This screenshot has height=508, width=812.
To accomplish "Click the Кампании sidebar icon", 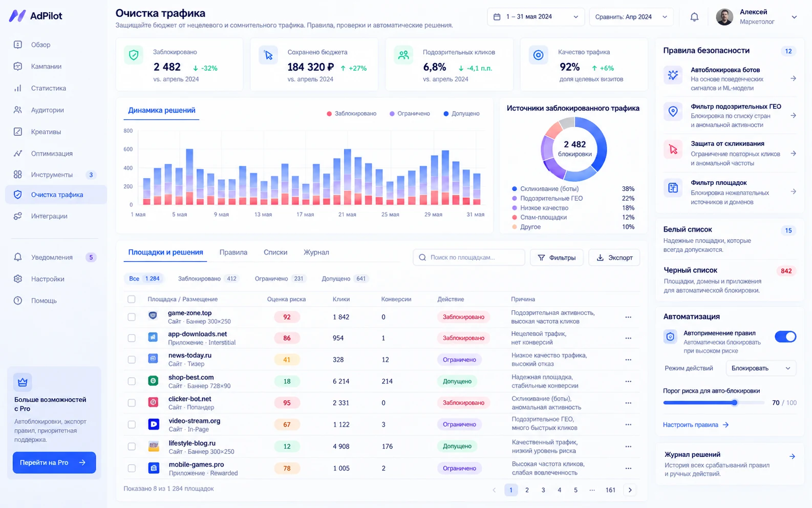I will tap(18, 66).
